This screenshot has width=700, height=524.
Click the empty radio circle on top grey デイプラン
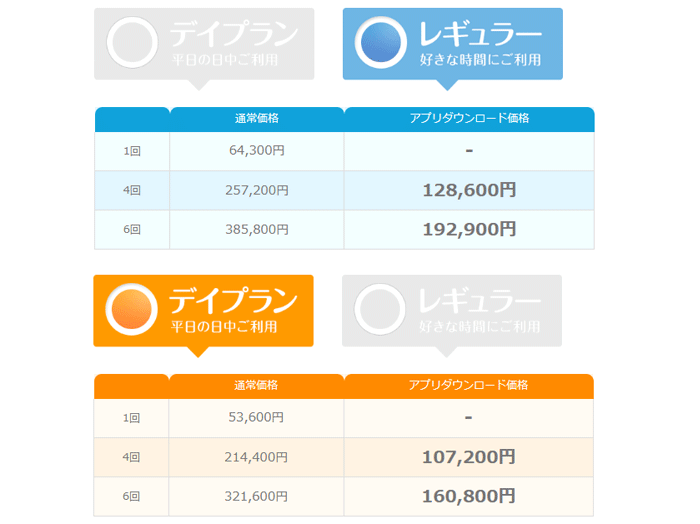[x=132, y=42]
